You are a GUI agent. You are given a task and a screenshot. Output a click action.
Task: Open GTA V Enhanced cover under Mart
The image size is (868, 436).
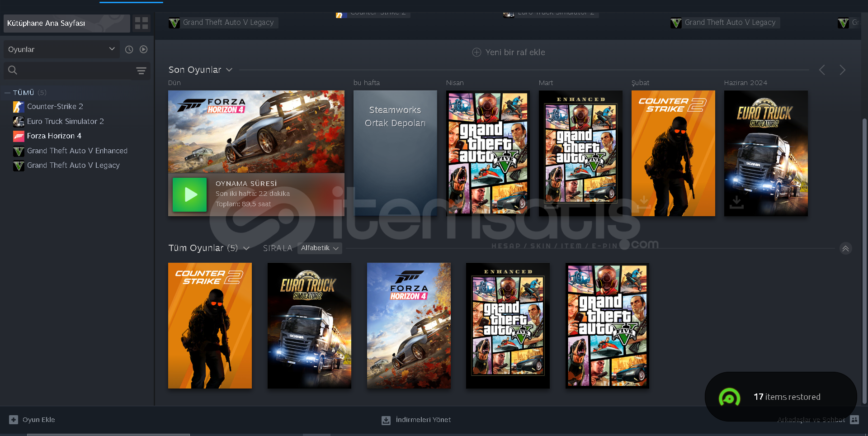[580, 153]
